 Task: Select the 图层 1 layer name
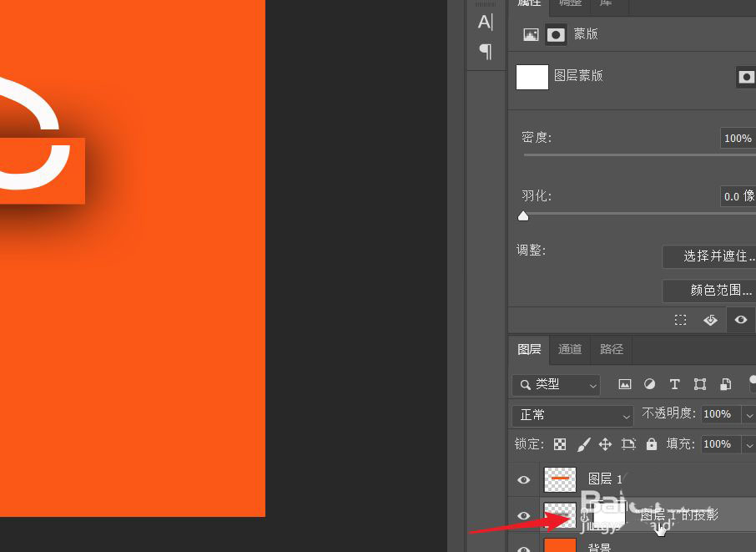(x=605, y=479)
